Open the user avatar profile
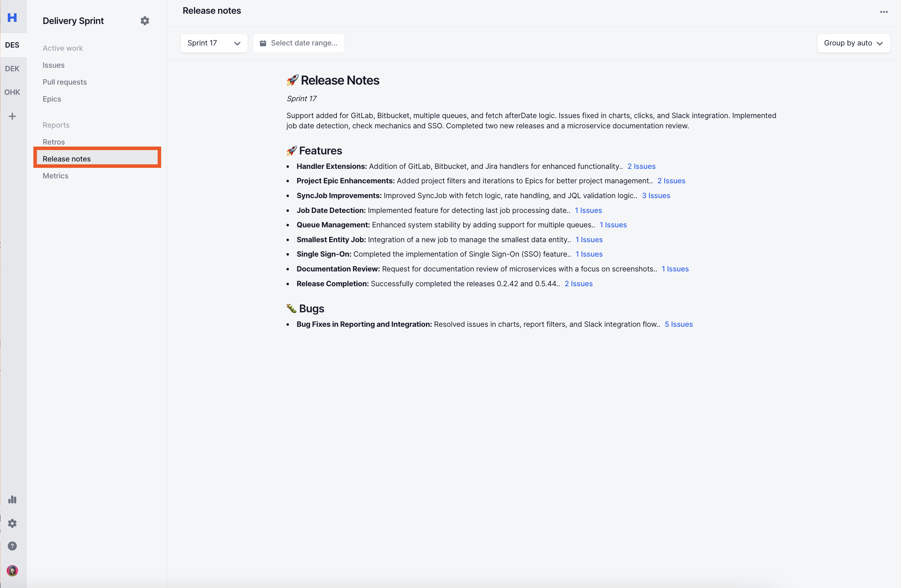Viewport: 901px width, 588px height. pos(12,571)
